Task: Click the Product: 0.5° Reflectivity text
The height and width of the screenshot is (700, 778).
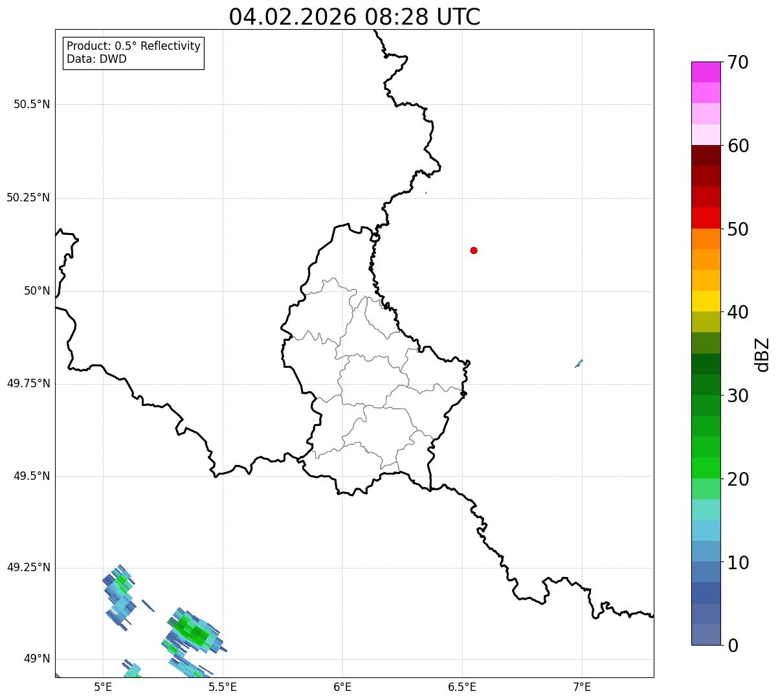Action: pos(134,47)
